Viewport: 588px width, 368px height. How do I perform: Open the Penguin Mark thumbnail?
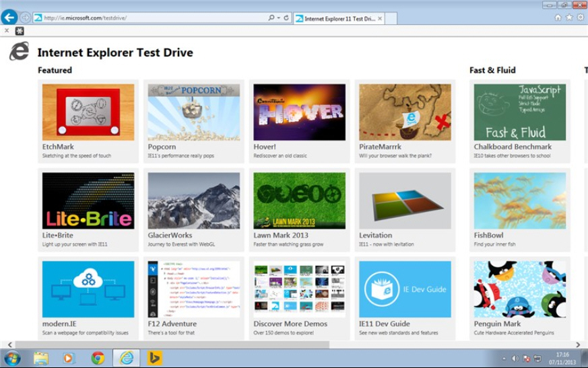click(520, 289)
